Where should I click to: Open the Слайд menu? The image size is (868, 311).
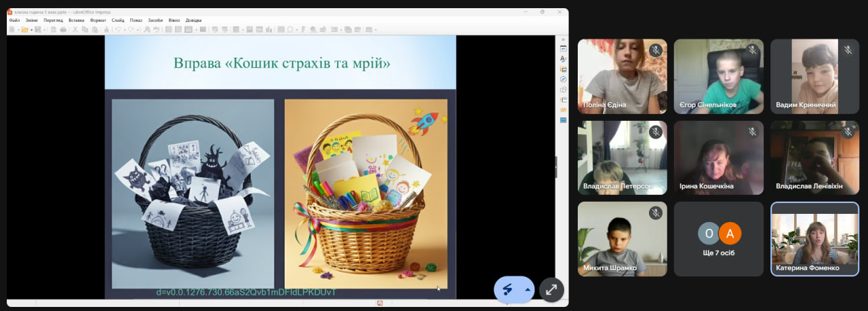pyautogui.click(x=118, y=20)
